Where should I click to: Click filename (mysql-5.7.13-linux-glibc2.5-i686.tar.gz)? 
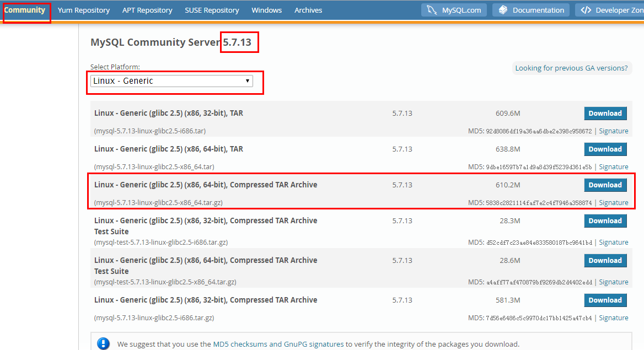click(x=154, y=318)
